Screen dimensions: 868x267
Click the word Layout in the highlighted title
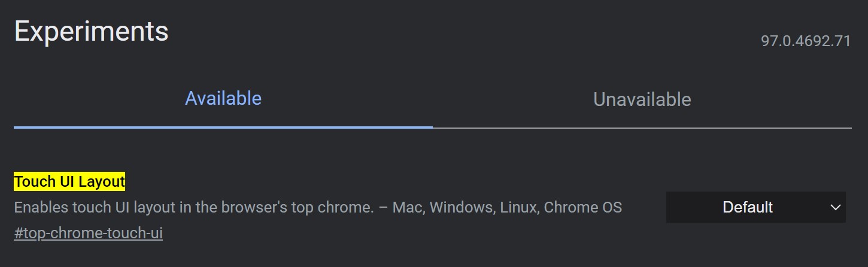click(101, 181)
